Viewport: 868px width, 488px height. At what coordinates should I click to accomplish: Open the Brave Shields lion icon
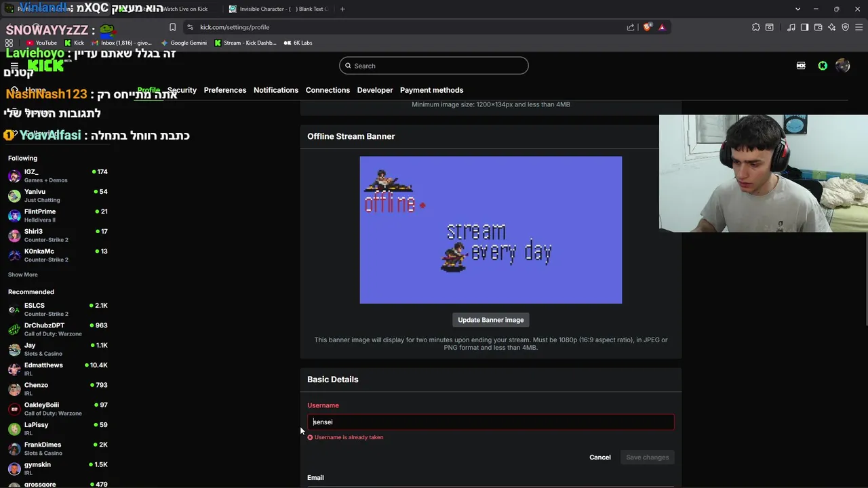pyautogui.click(x=648, y=27)
